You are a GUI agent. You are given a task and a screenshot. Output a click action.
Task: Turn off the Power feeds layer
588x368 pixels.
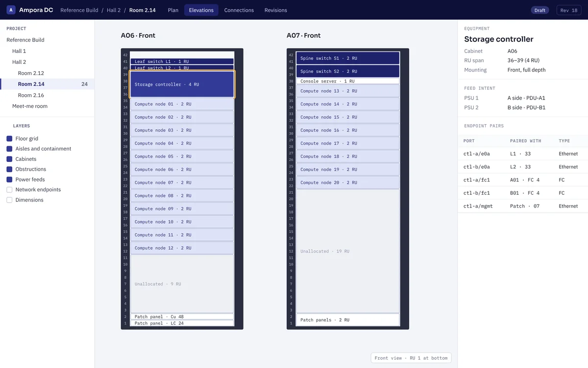[x=9, y=180]
